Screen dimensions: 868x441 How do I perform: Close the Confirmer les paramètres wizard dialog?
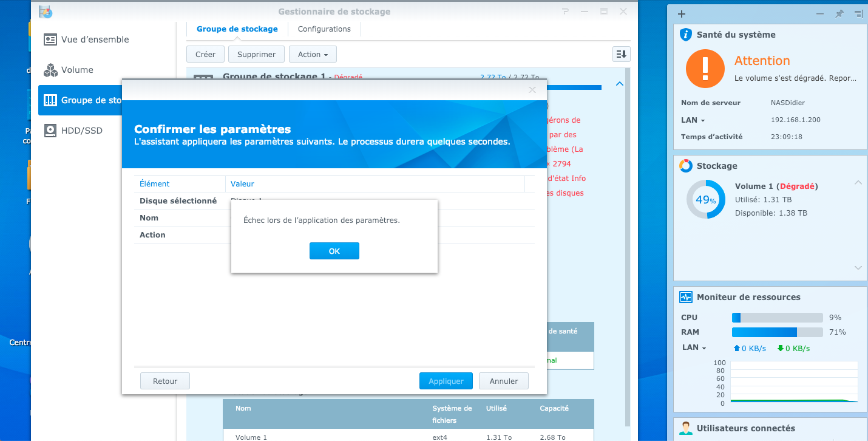(532, 90)
